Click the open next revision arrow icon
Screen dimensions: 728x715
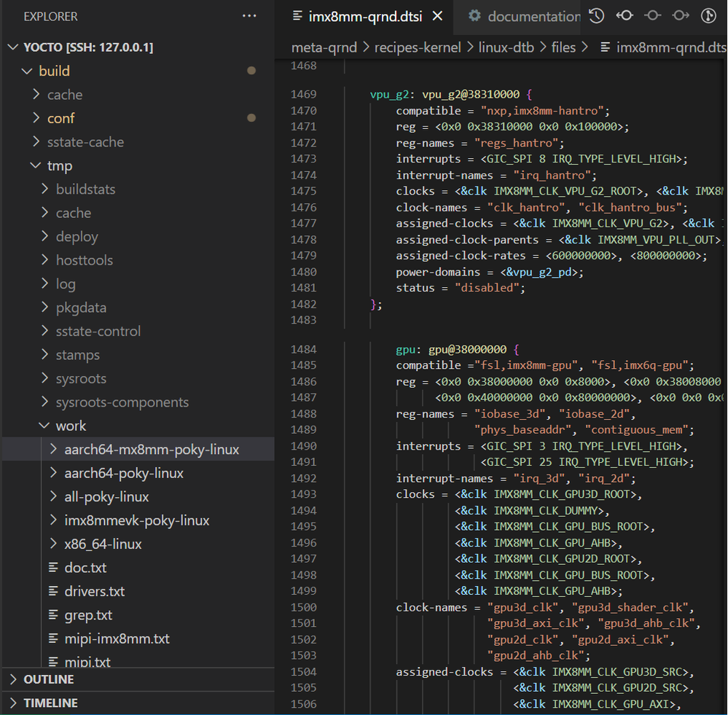(x=681, y=16)
